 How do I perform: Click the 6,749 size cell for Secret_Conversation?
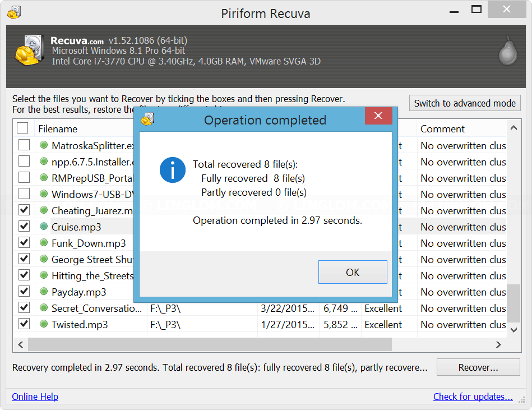pos(340,308)
